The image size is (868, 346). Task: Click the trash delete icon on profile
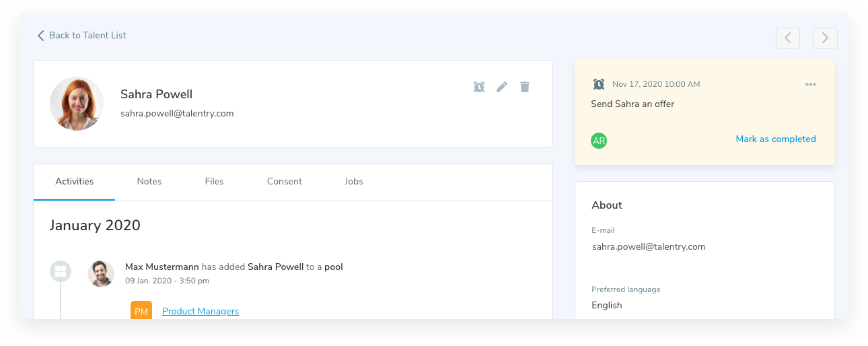coord(525,87)
